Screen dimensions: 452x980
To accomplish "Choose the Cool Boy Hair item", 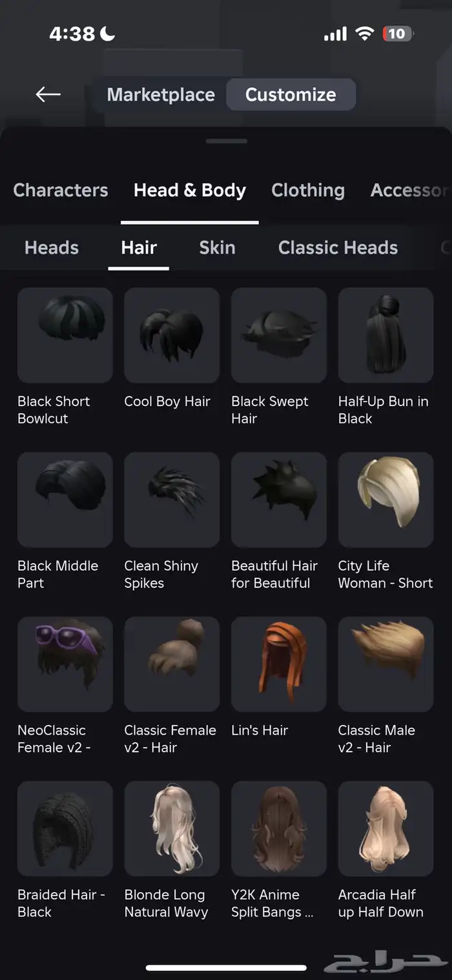I will pos(172,335).
